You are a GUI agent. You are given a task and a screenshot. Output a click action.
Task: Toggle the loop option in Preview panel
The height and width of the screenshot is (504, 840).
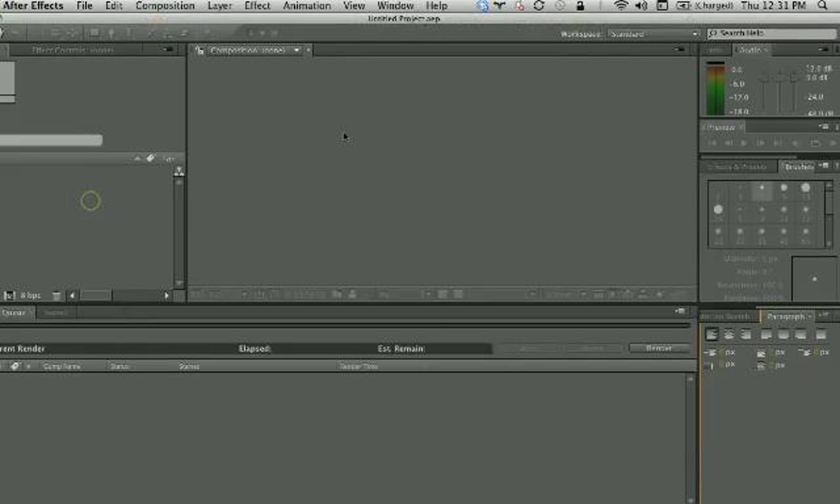pyautogui.click(x=815, y=143)
